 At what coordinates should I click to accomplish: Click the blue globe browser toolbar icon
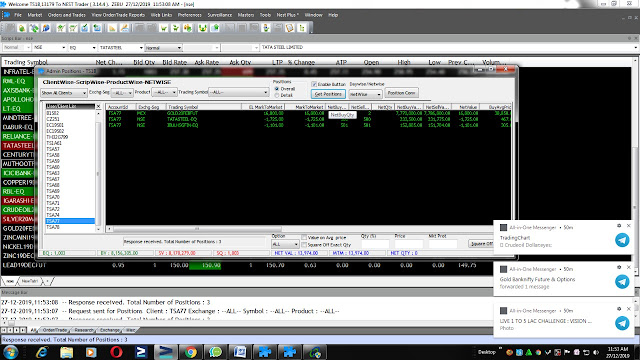pyautogui.click(x=46, y=28)
